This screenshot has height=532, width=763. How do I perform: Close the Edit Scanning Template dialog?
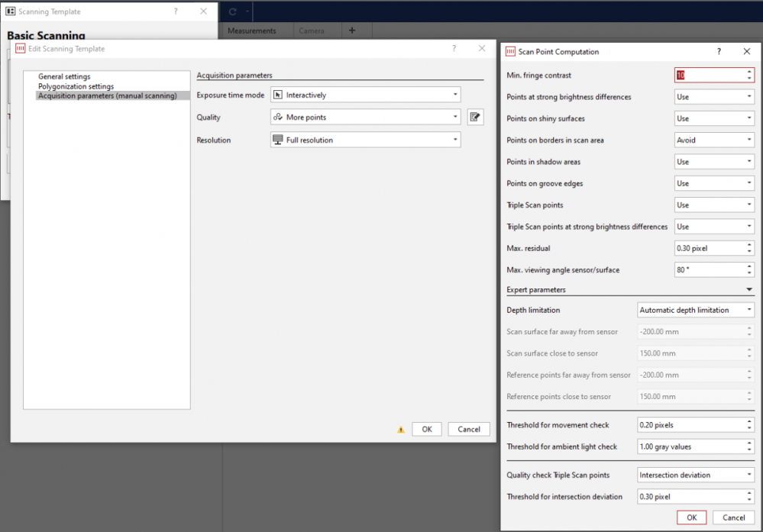pos(482,48)
